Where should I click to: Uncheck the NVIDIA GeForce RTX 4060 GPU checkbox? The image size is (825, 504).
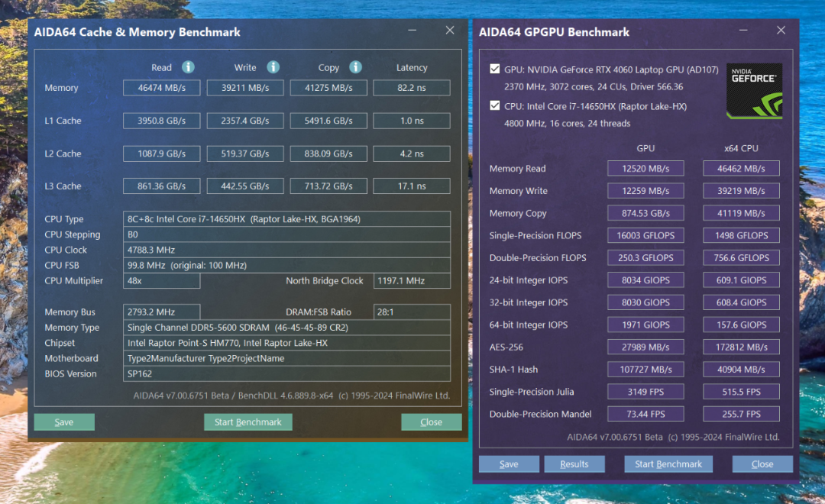point(494,69)
